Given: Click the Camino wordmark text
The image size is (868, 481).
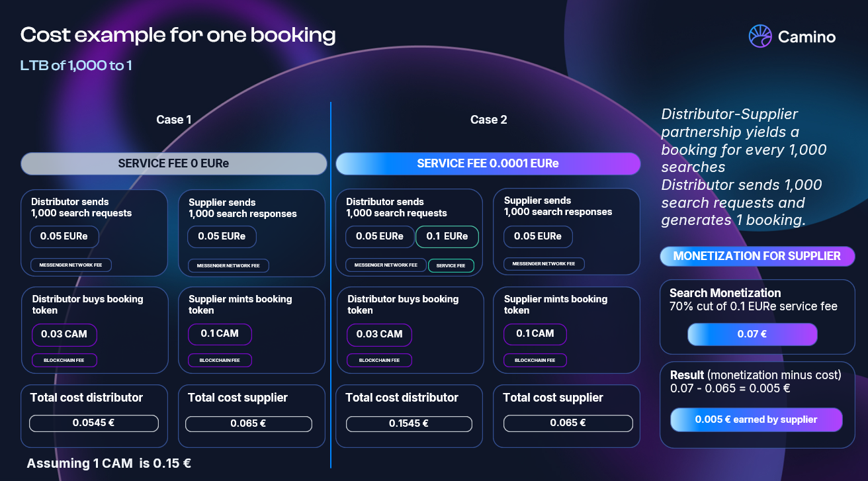Looking at the screenshot, I should pyautogui.click(x=806, y=37).
